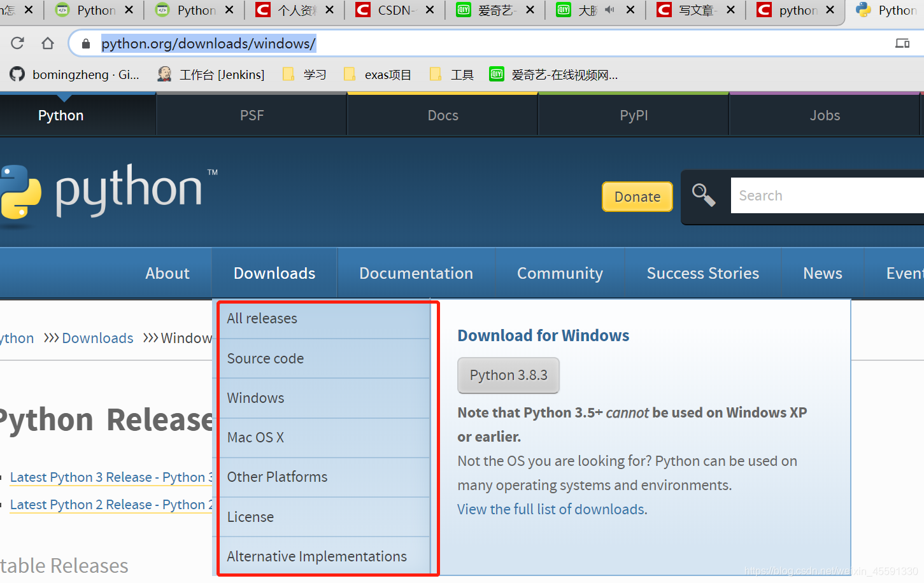Open the screen cast icon in address bar
Viewport: 924px width, 583px height.
click(902, 43)
